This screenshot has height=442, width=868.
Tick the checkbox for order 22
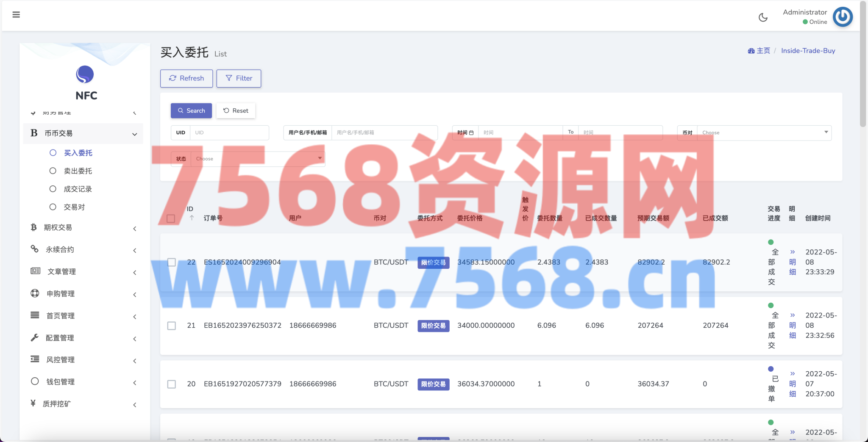click(x=171, y=262)
